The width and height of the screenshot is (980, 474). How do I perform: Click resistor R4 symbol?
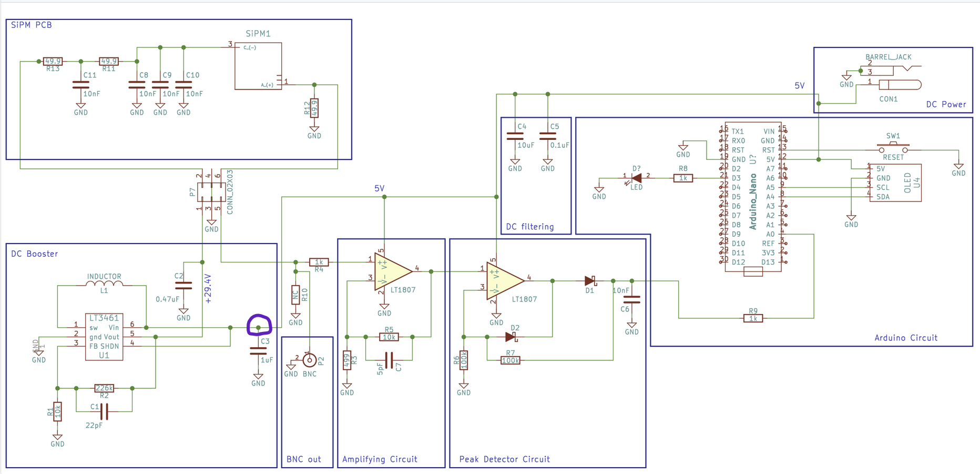coord(319,262)
